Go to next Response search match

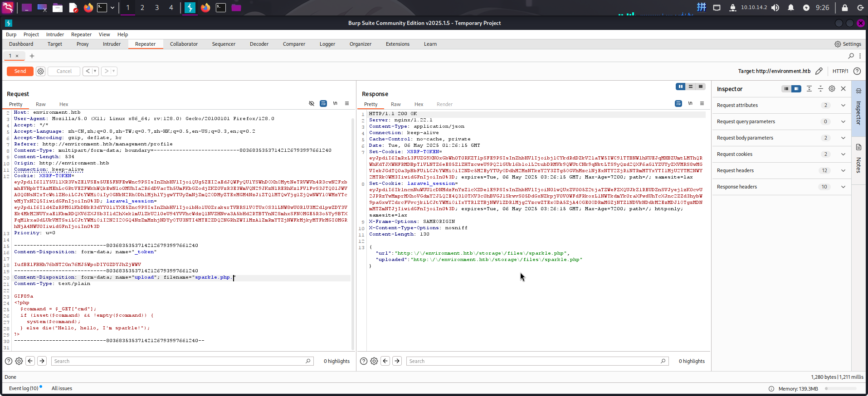pyautogui.click(x=397, y=361)
